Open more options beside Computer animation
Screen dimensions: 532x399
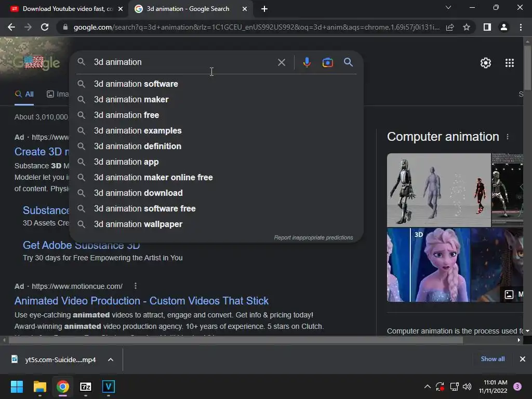click(508, 137)
